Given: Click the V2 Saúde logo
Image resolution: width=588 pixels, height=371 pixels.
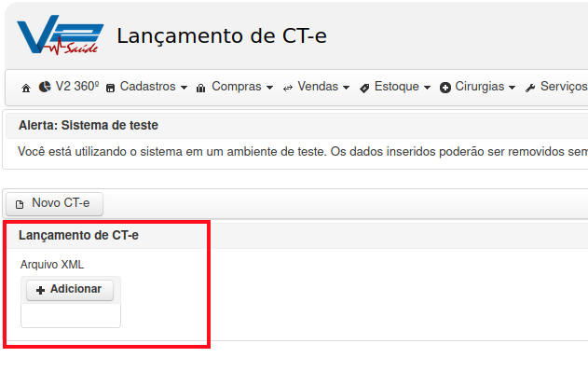Looking at the screenshot, I should point(61,34).
